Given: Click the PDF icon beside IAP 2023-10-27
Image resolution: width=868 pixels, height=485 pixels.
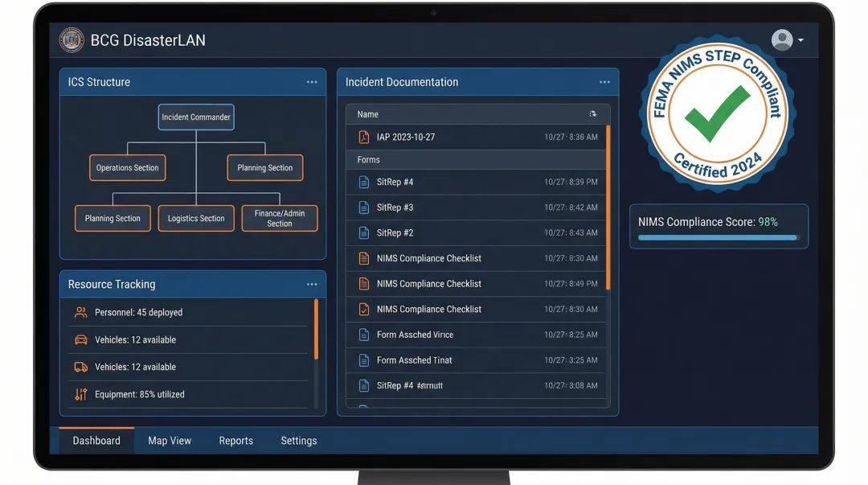Looking at the screenshot, I should [x=363, y=137].
